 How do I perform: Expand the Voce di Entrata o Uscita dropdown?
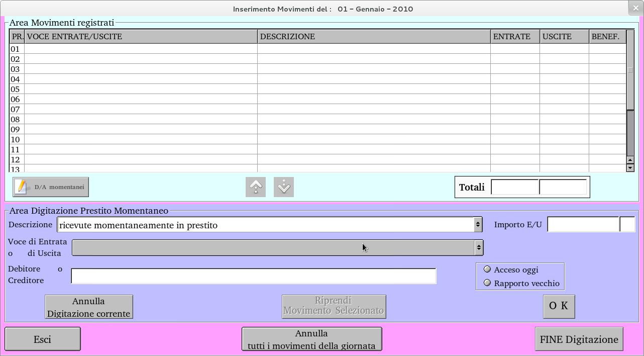(x=479, y=247)
